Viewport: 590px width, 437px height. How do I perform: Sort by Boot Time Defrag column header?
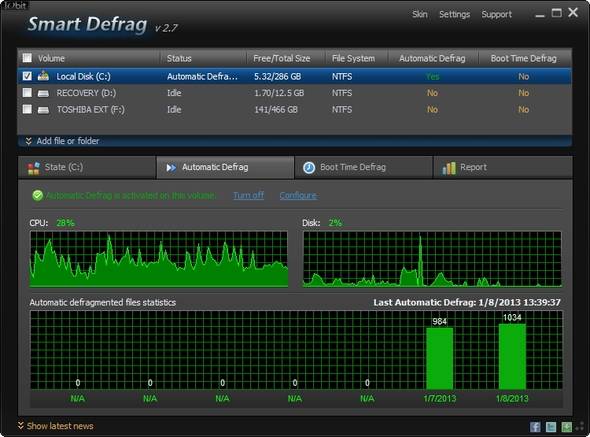click(523, 58)
